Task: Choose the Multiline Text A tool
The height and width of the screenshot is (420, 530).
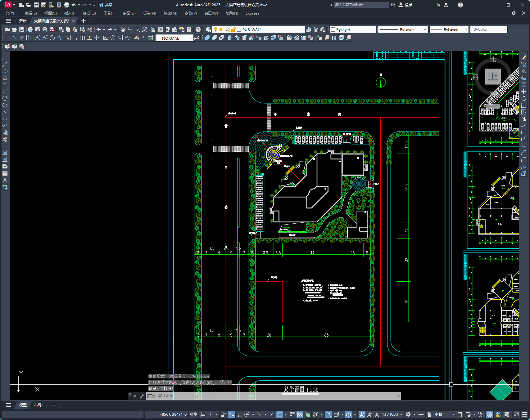Action: (x=5, y=180)
